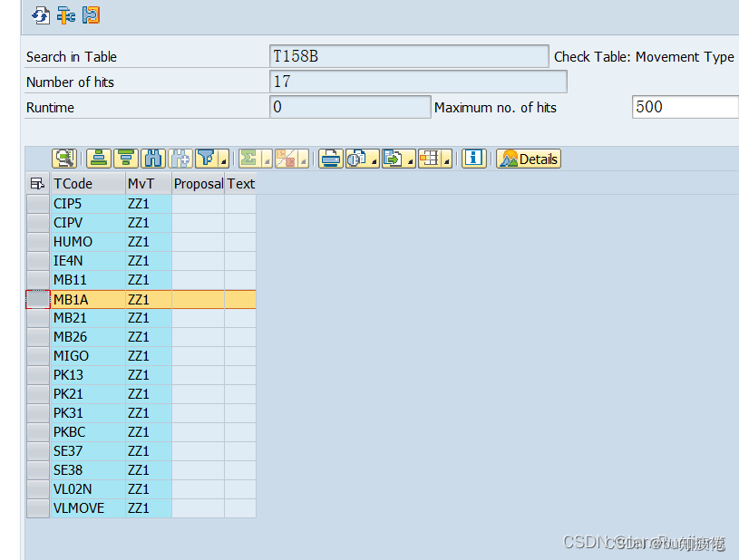The image size is (739, 560).
Task: Click the Details button
Action: 528,159
